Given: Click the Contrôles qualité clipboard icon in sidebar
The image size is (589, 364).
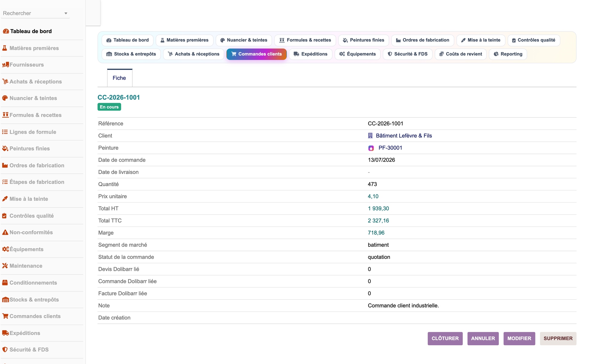Looking at the screenshot, I should pos(5,216).
